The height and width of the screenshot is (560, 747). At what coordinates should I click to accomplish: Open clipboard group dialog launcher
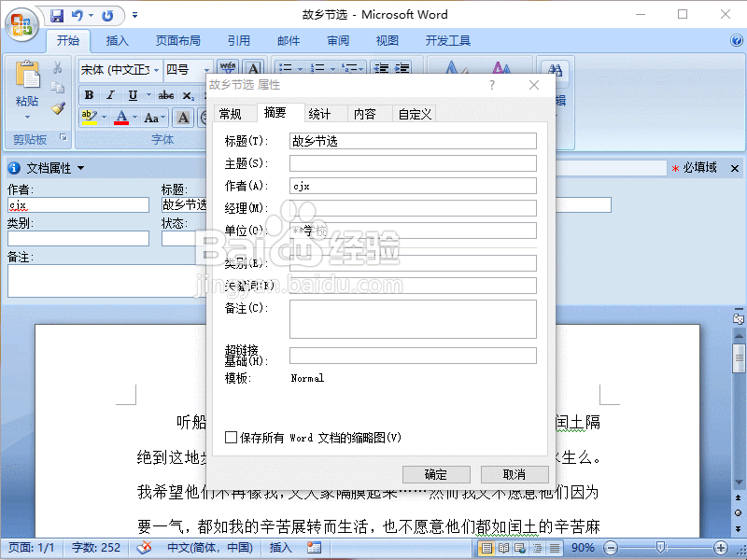pyautogui.click(x=63, y=137)
